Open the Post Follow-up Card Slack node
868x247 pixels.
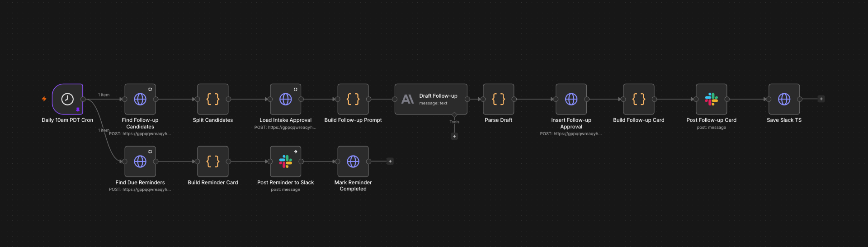pyautogui.click(x=712, y=99)
